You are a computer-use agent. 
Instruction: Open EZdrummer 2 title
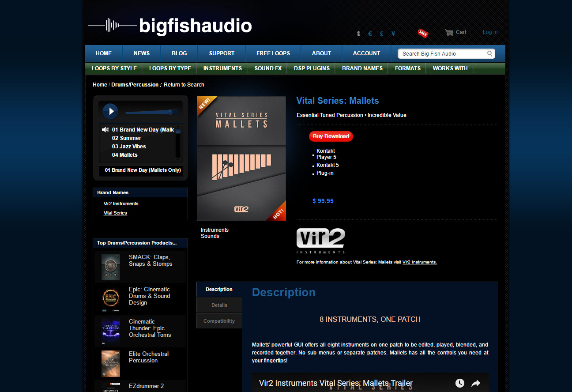(x=146, y=386)
